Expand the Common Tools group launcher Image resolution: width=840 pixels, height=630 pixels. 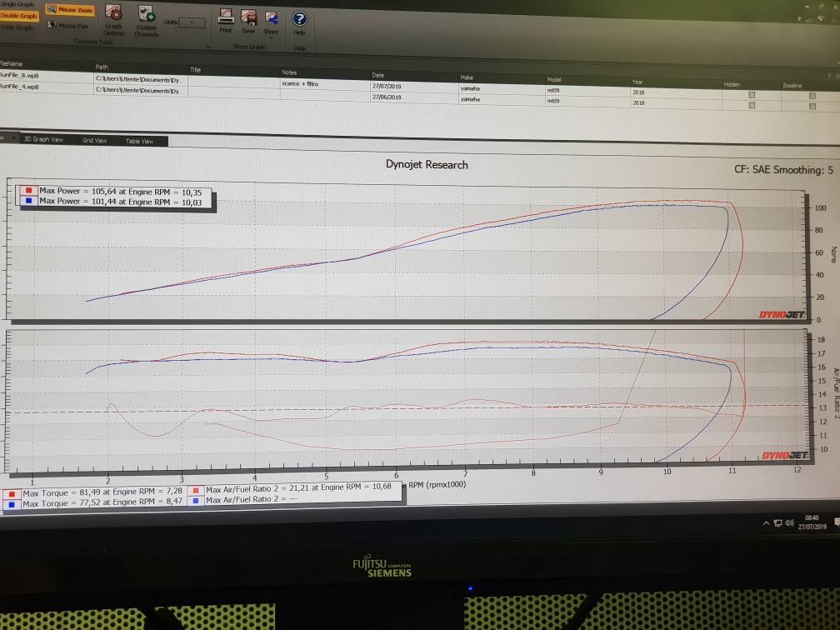pyautogui.click(x=207, y=47)
